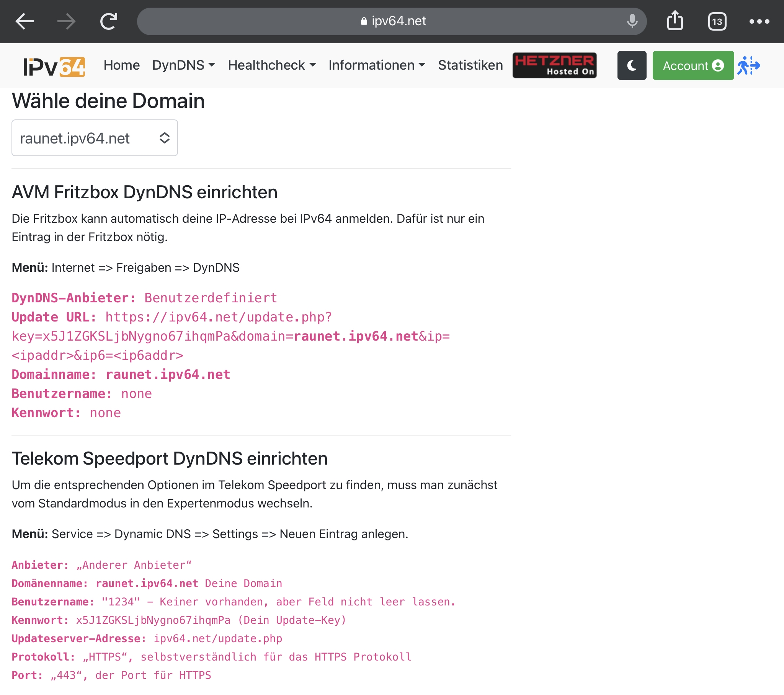Click the Hetzner Hosted On banner
This screenshot has width=784, height=695.
click(554, 65)
